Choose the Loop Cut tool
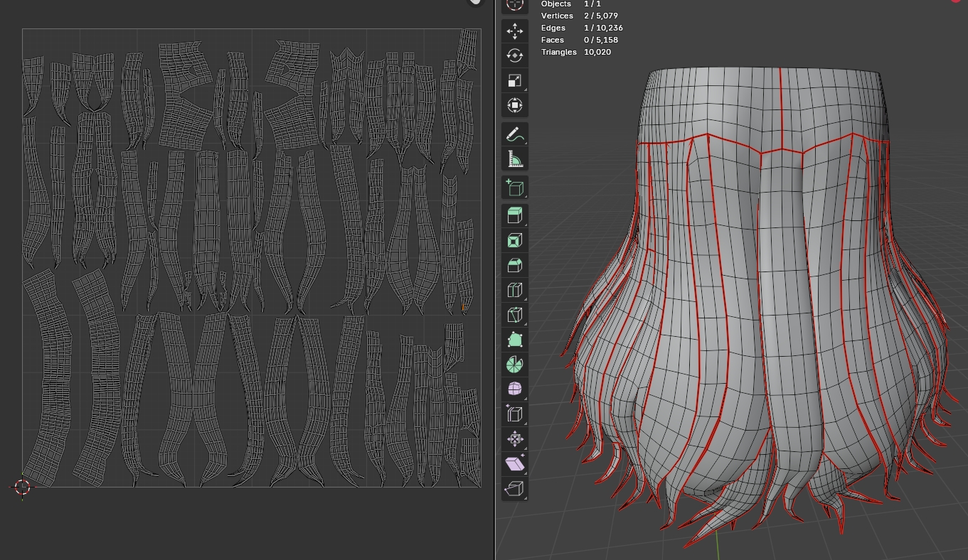 click(x=514, y=290)
